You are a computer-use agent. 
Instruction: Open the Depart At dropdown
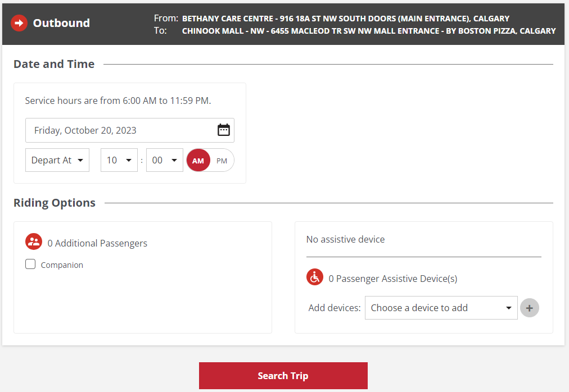click(57, 161)
